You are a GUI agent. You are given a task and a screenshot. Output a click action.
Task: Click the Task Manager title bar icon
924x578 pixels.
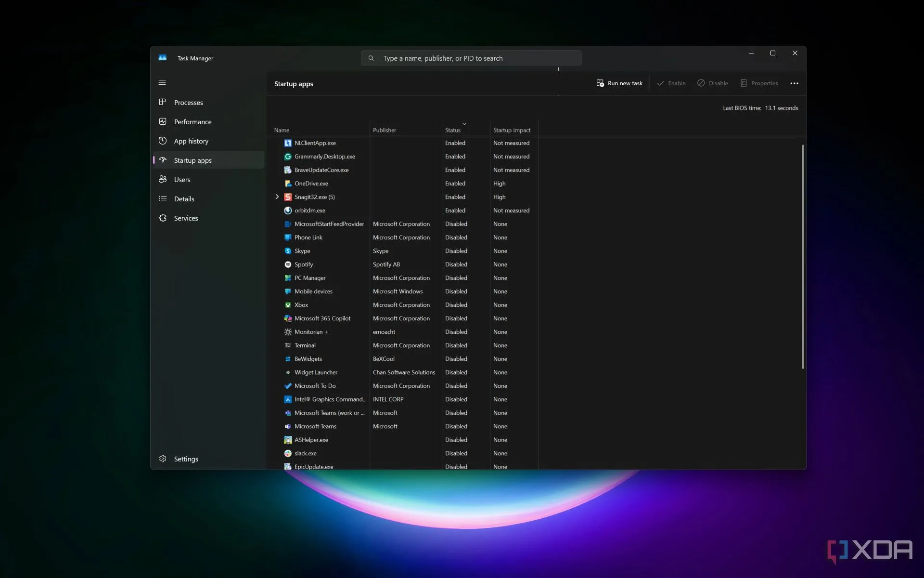pos(163,58)
